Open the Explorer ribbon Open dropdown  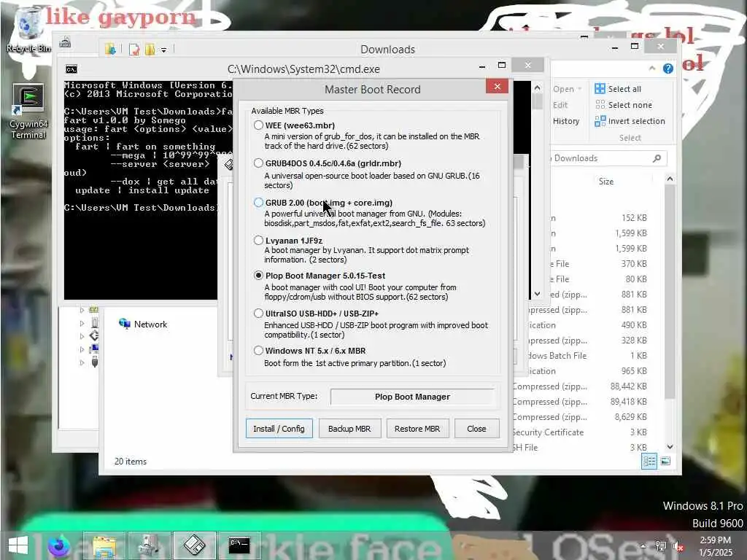tap(567, 89)
